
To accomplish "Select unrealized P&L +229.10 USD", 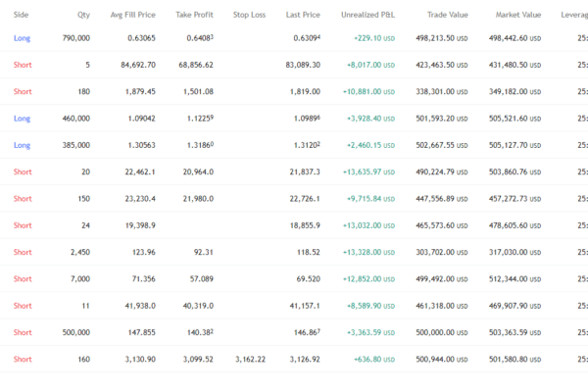I will (374, 38).
